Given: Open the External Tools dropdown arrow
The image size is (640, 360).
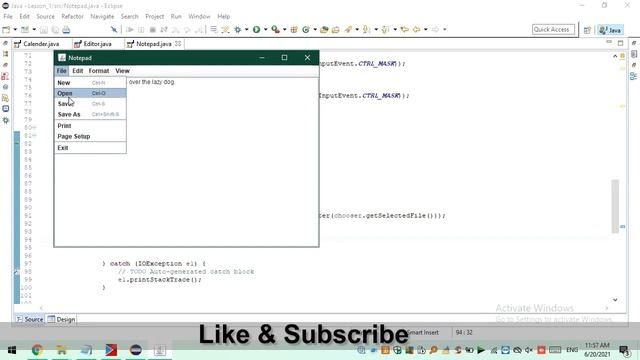Looking at the screenshot, I should click(x=284, y=29).
